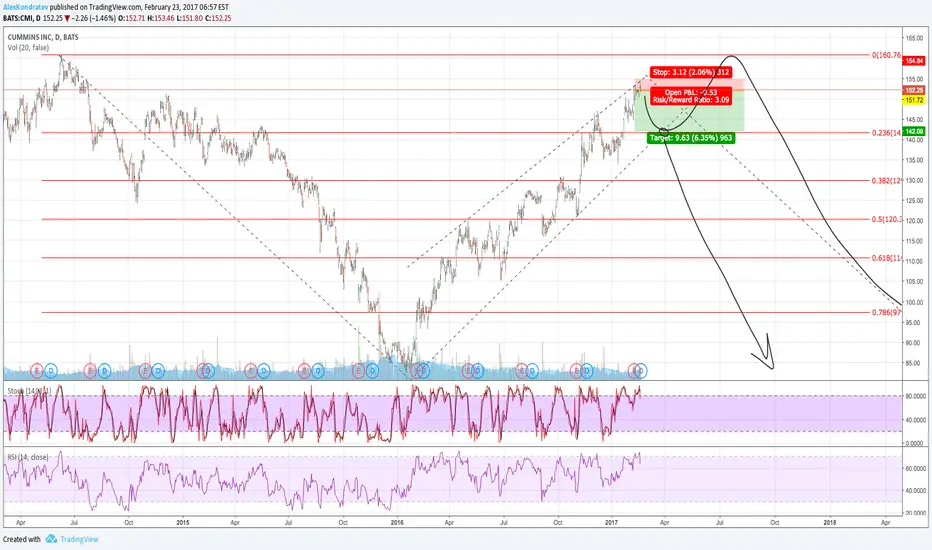Click the 2018 label on the time axis
The width and height of the screenshot is (932, 550).
coord(830,523)
